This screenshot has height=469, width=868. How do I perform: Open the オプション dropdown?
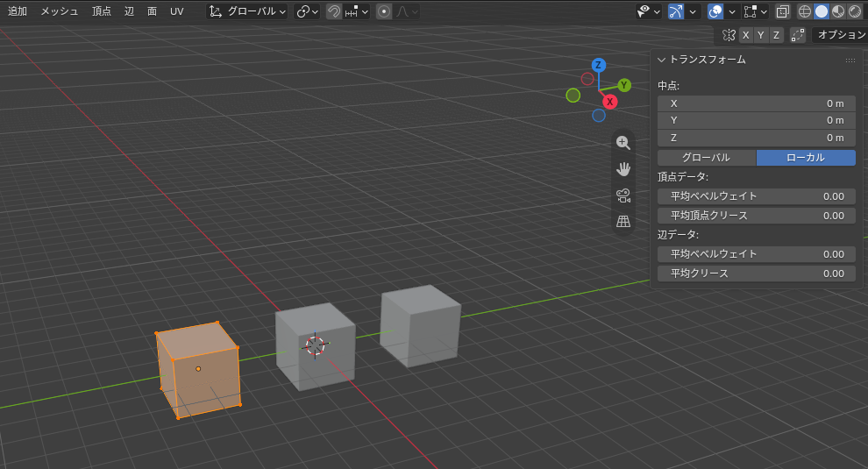840,35
